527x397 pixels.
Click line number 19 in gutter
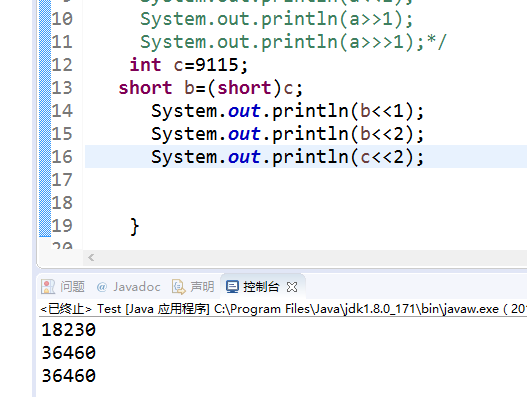point(62,226)
